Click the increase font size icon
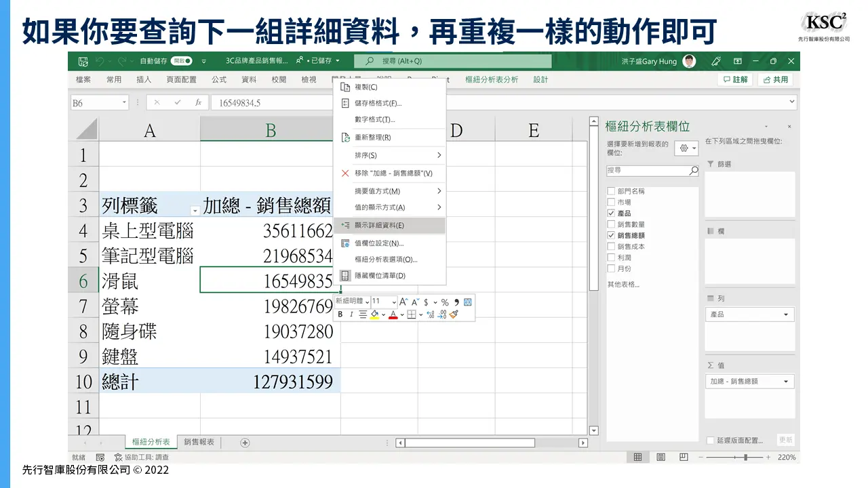Viewport: 868px width, 488px height. point(403,302)
